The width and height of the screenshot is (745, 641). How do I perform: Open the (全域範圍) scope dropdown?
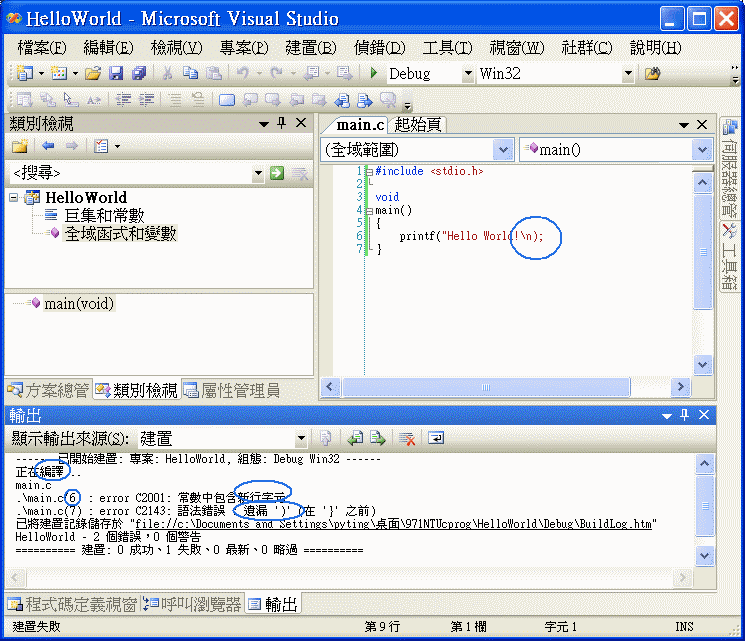point(503,150)
